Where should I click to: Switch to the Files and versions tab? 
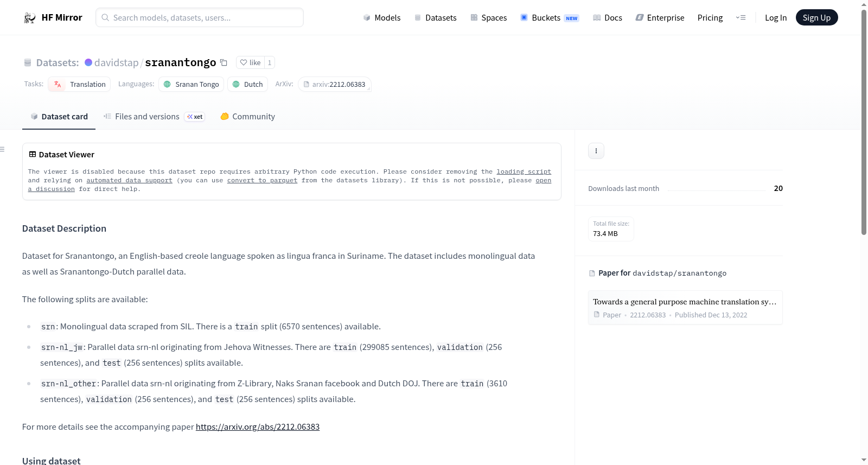pos(154,116)
